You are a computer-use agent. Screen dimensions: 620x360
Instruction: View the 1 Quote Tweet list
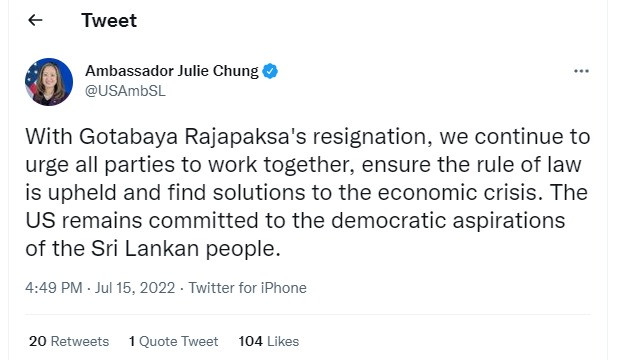pyautogui.click(x=174, y=341)
